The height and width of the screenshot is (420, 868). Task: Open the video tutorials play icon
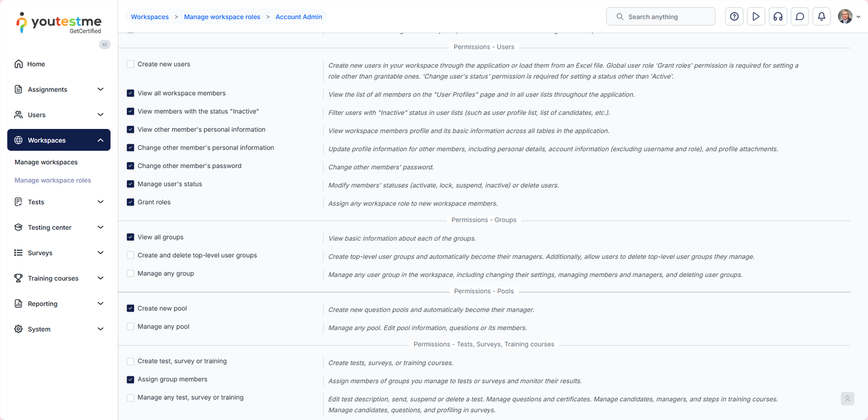click(x=756, y=17)
